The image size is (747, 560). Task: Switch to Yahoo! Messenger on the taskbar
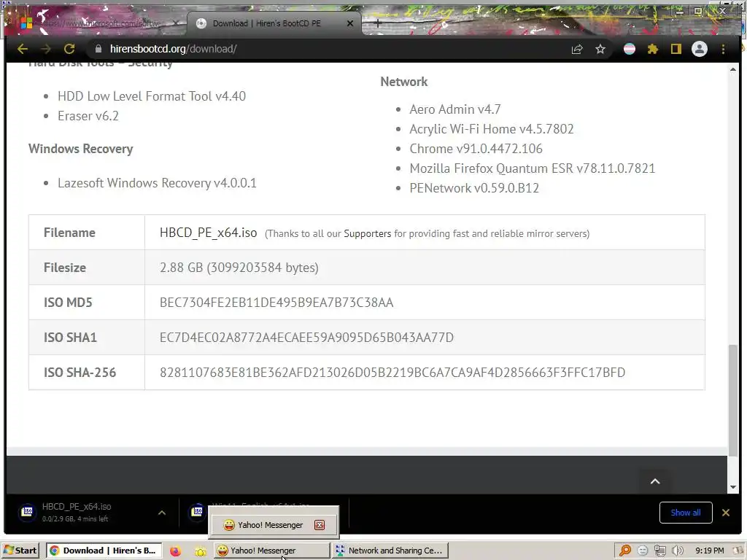tap(271, 551)
